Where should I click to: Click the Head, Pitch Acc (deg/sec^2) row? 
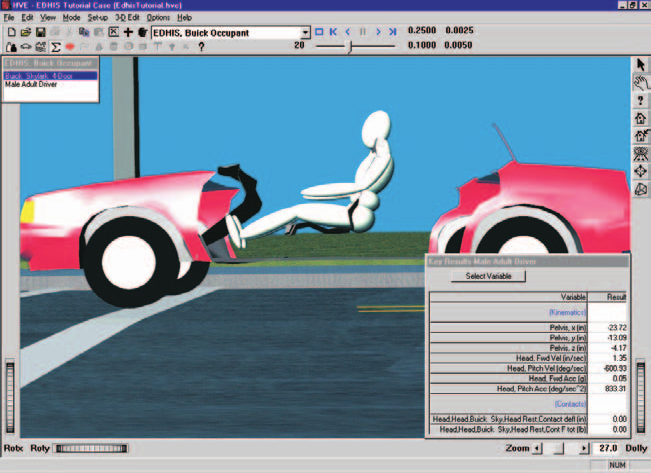click(x=529, y=389)
